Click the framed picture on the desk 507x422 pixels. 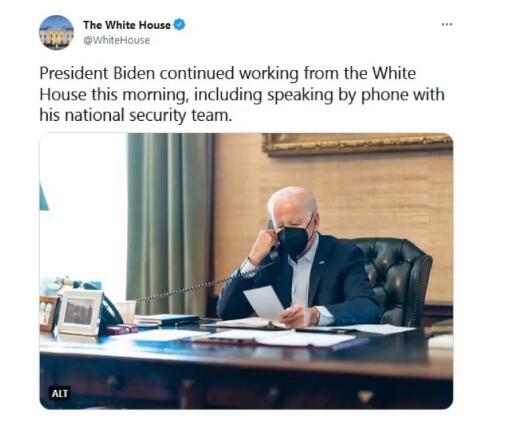[x=80, y=312]
